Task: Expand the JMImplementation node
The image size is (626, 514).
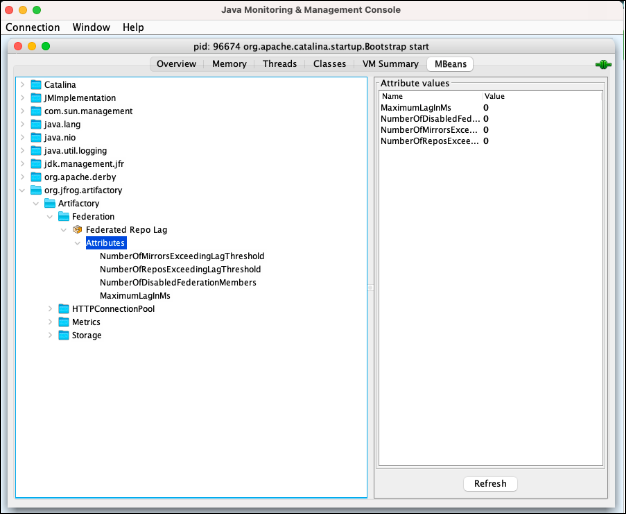Action: 22,98
